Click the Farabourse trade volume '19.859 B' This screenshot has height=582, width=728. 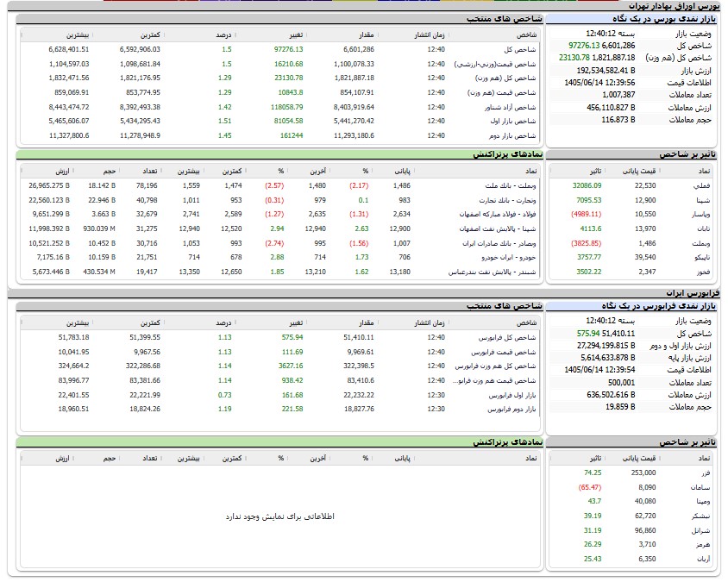[620, 407]
